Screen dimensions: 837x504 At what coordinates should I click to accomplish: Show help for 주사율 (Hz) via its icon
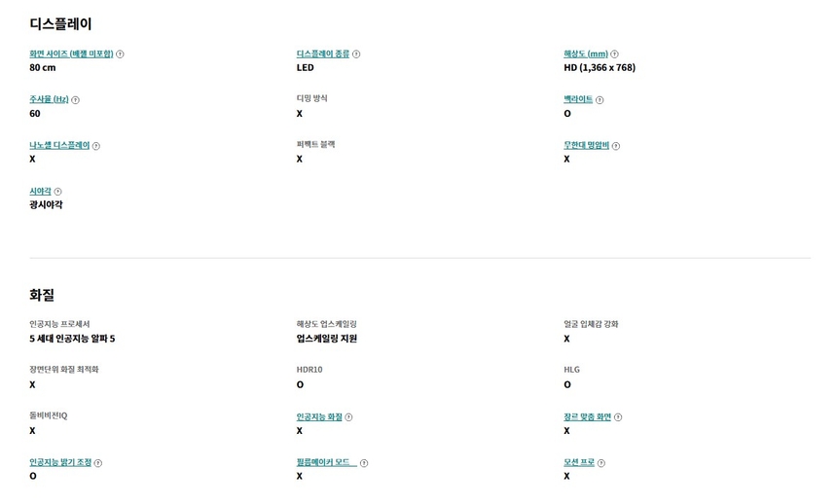point(76,100)
